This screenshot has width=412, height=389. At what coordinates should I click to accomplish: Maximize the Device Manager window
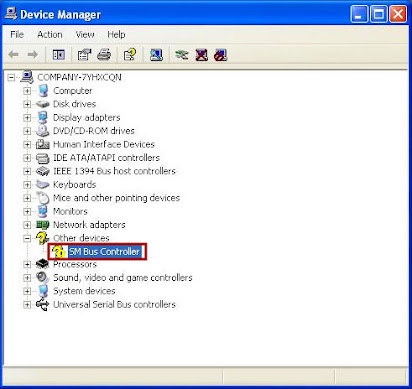(379, 14)
